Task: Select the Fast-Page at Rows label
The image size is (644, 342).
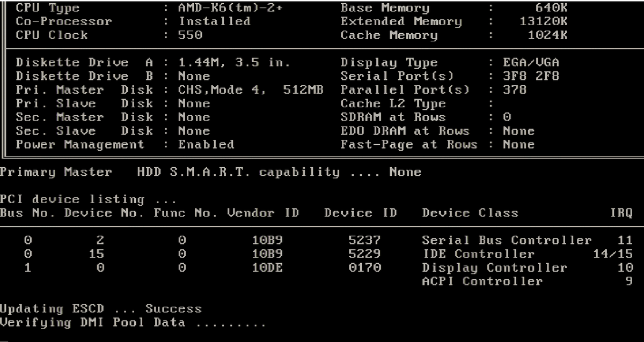Action: tap(409, 145)
